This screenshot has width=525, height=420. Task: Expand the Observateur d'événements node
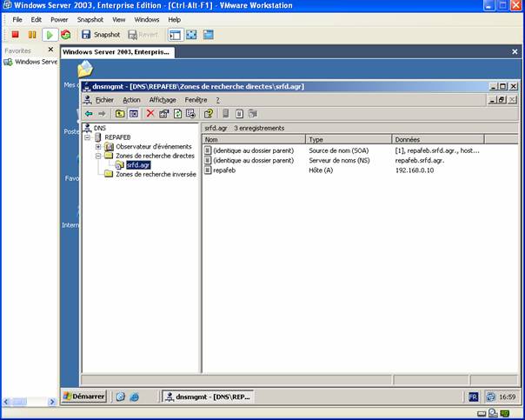pyautogui.click(x=98, y=147)
